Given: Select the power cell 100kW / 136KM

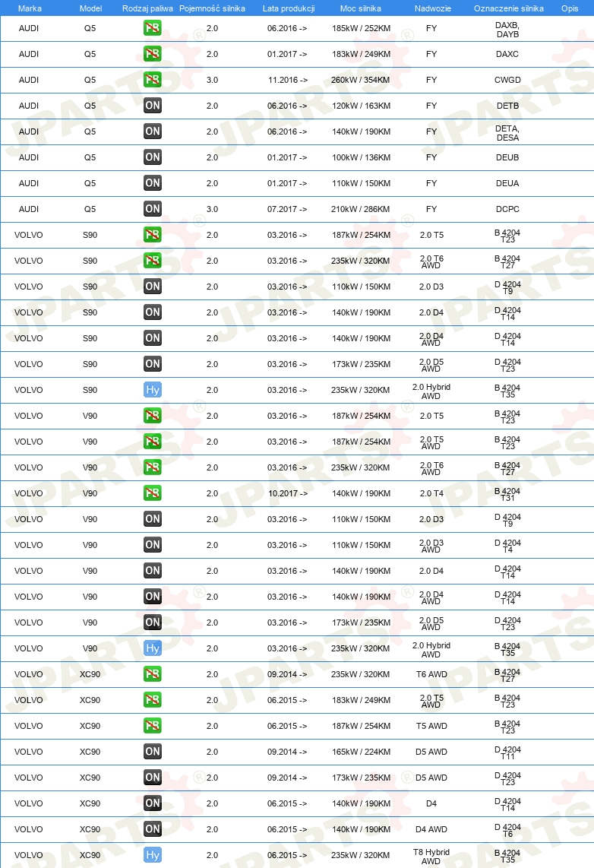Looking at the screenshot, I should pos(361,157).
